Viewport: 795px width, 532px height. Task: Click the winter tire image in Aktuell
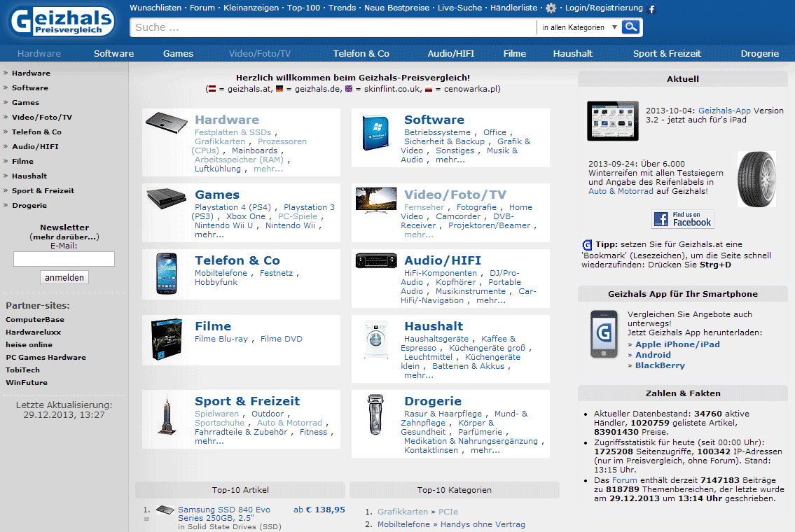[756, 179]
